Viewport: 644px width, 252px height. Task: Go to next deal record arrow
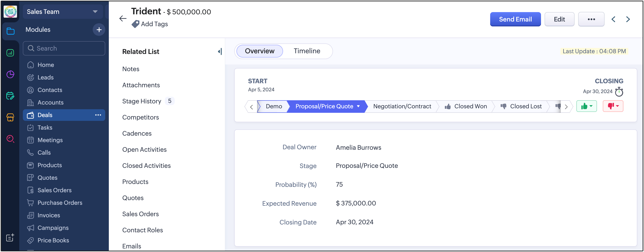[x=628, y=19]
